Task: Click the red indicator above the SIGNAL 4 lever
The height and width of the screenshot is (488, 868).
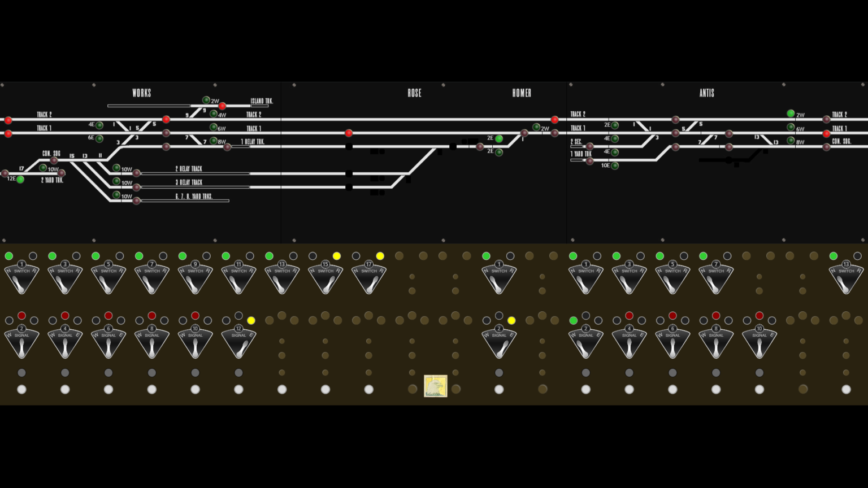Action: (66, 316)
